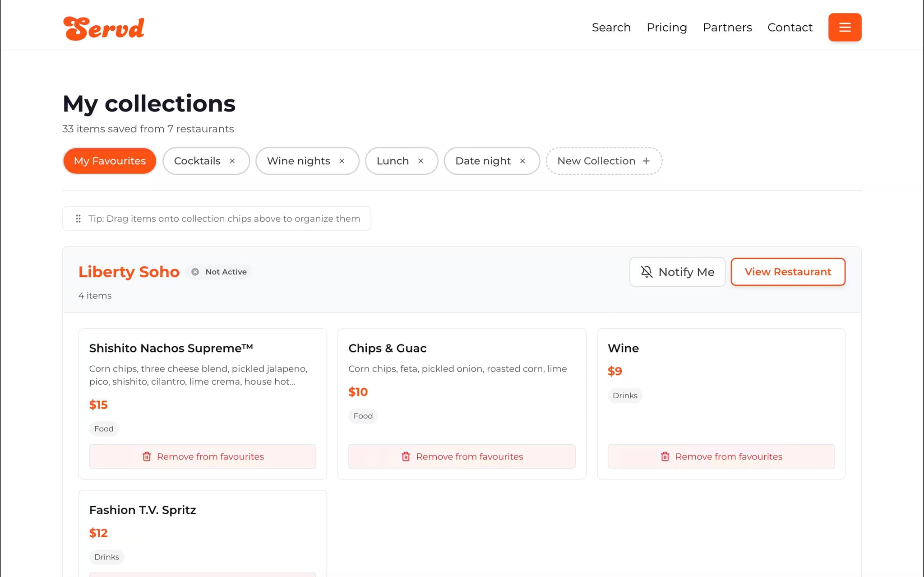Select the My Favourites collection
The height and width of the screenshot is (577, 924).
point(110,161)
